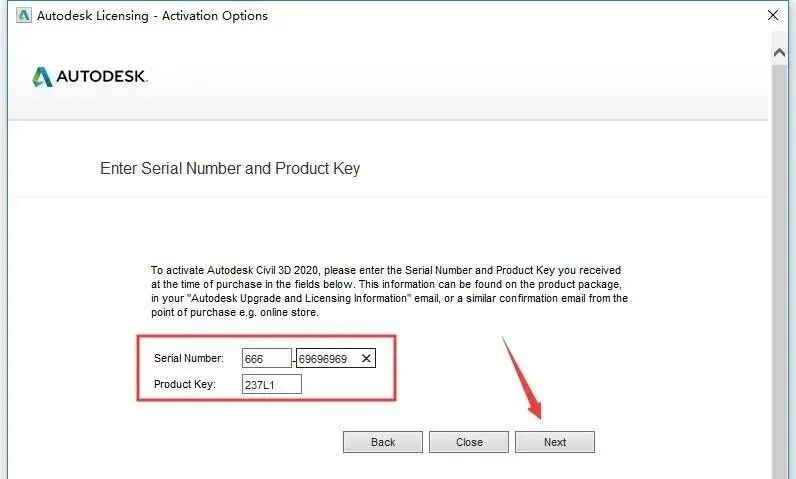This screenshot has width=796, height=479.
Task: Click the window title 'Autodesk Licensing - Activation Options'
Action: [152, 16]
